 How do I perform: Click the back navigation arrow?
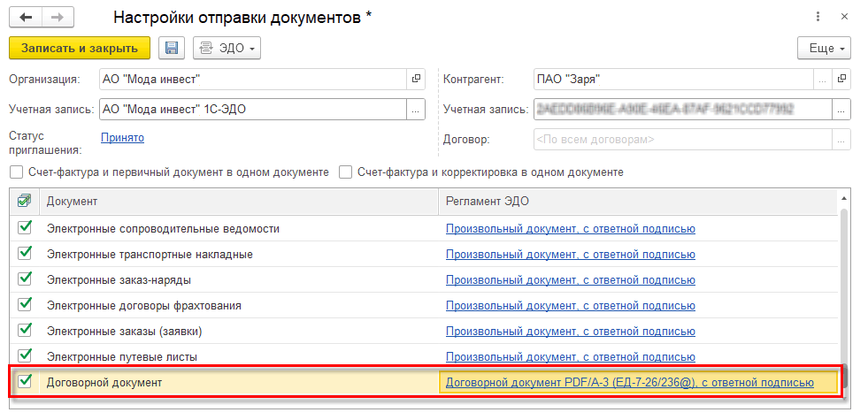point(26,18)
